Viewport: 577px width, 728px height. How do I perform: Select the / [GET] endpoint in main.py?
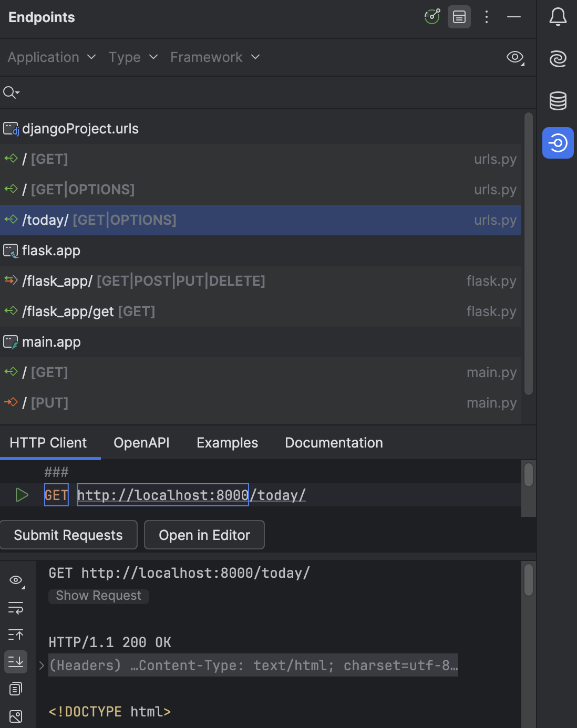point(261,372)
